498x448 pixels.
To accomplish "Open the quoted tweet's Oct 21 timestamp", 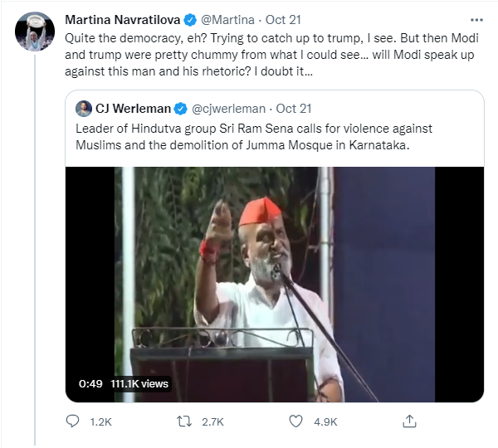I will 292,109.
